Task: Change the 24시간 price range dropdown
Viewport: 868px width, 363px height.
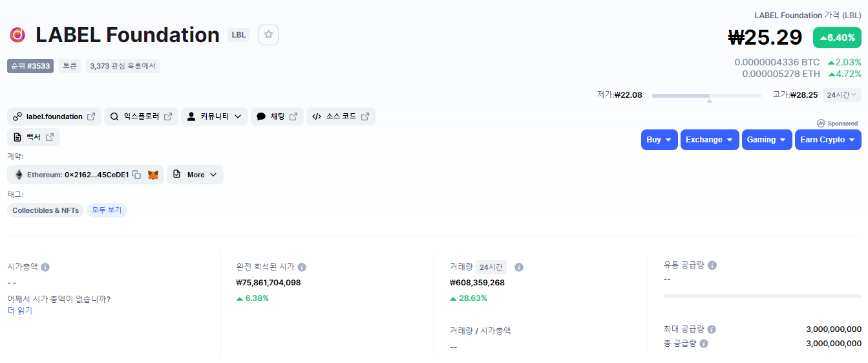Action: (x=842, y=95)
